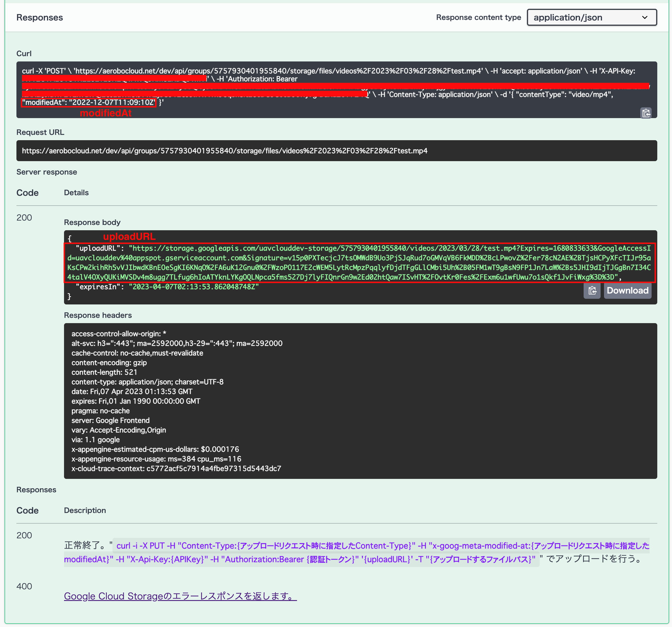The width and height of the screenshot is (672, 627).
Task: Click the x-cloud-trace-context header line
Action: point(176,469)
